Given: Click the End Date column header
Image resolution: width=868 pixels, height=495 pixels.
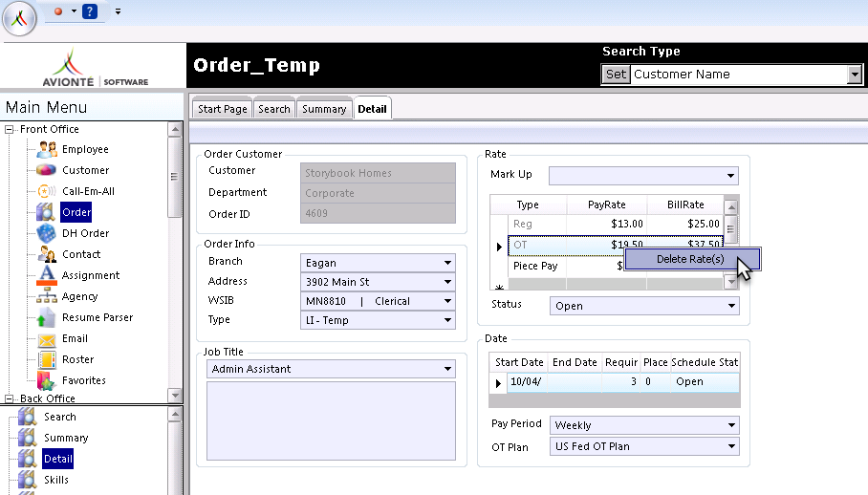Looking at the screenshot, I should click(x=575, y=362).
